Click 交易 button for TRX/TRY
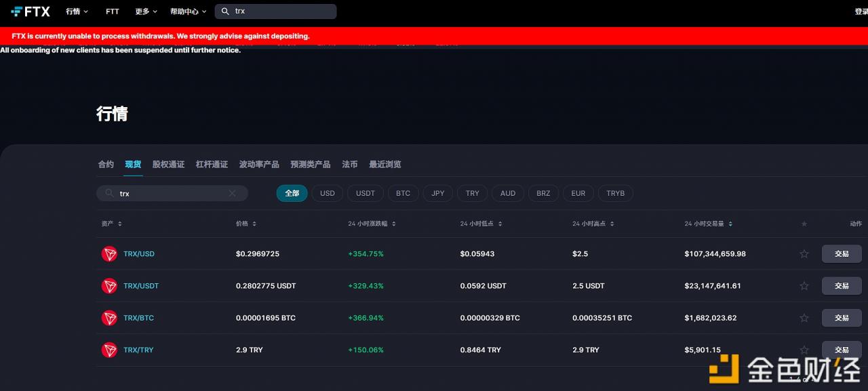868x391 pixels. pyautogui.click(x=842, y=350)
